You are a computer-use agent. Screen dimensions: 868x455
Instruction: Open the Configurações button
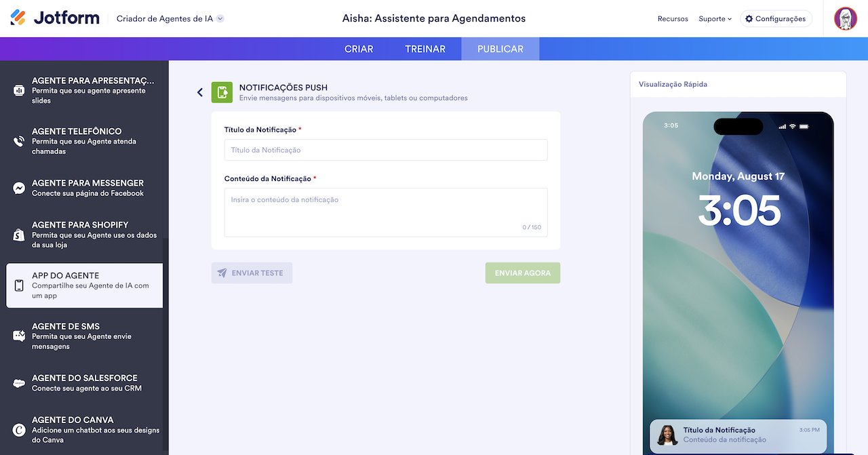point(776,19)
